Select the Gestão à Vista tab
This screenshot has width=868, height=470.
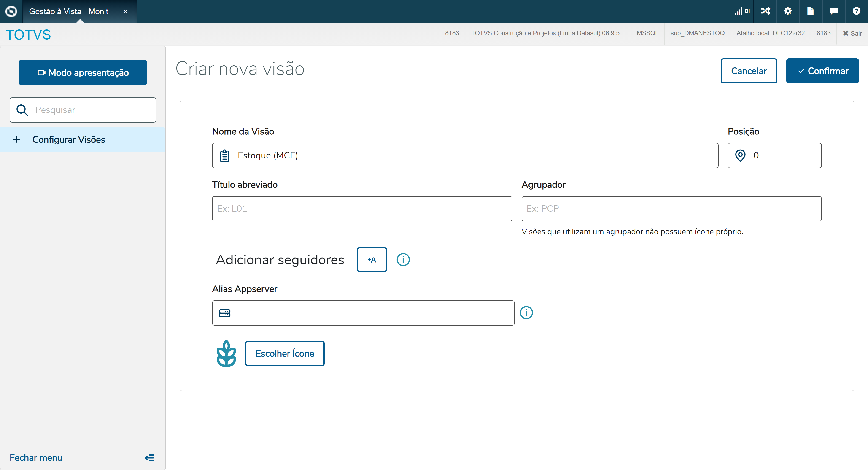coord(69,11)
